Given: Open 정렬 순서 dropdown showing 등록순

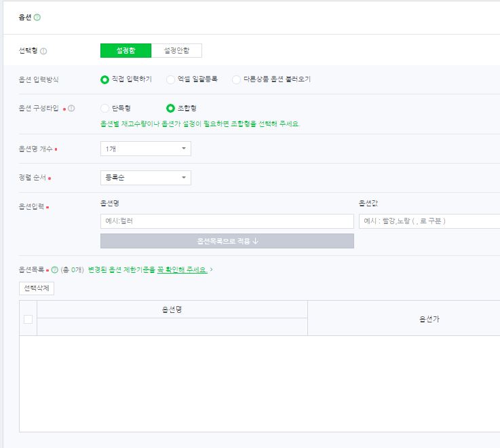Looking at the screenshot, I should [x=146, y=178].
